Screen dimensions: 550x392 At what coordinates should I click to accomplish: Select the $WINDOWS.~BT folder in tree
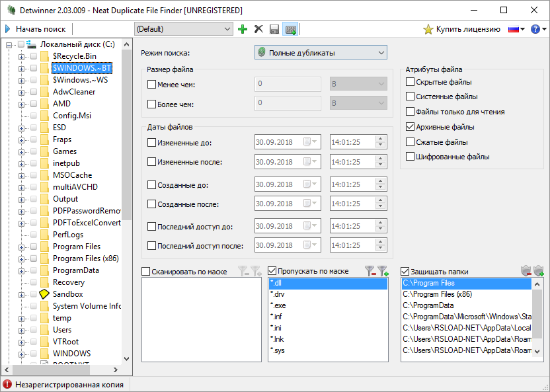point(82,68)
